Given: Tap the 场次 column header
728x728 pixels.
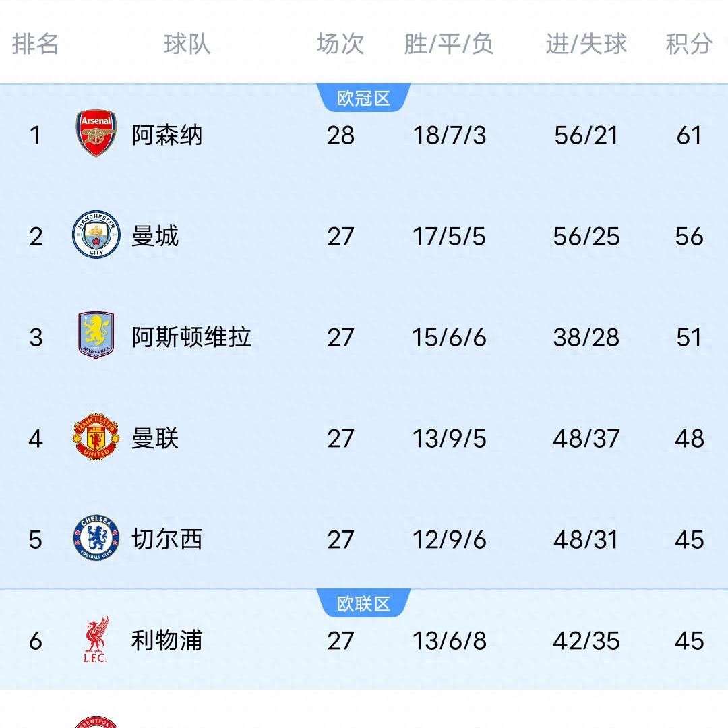Looking at the screenshot, I should click(x=340, y=44).
